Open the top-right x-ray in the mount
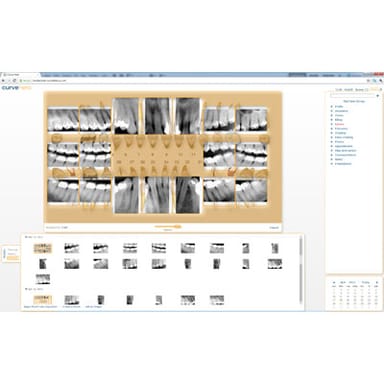 click(251, 119)
